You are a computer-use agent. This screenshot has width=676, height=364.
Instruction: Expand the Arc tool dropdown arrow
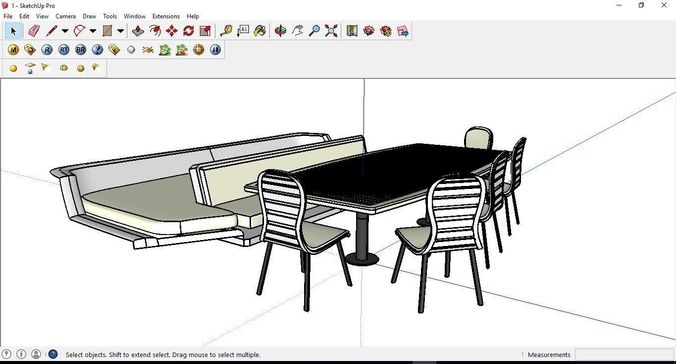pyautogui.click(x=93, y=31)
